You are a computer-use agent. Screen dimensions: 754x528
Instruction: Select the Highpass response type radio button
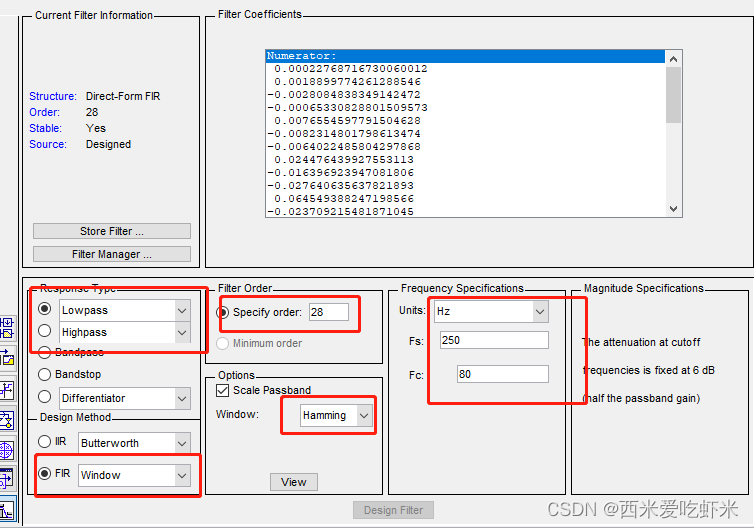click(x=45, y=330)
